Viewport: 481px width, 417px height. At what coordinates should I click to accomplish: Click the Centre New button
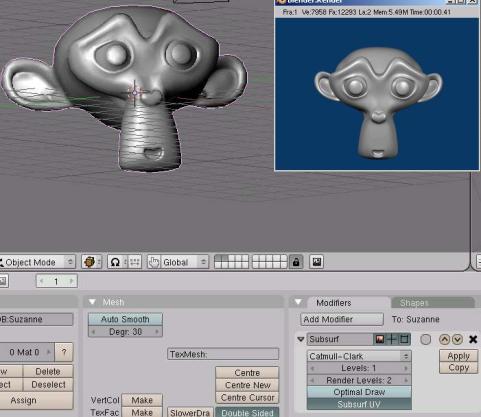pos(247,385)
